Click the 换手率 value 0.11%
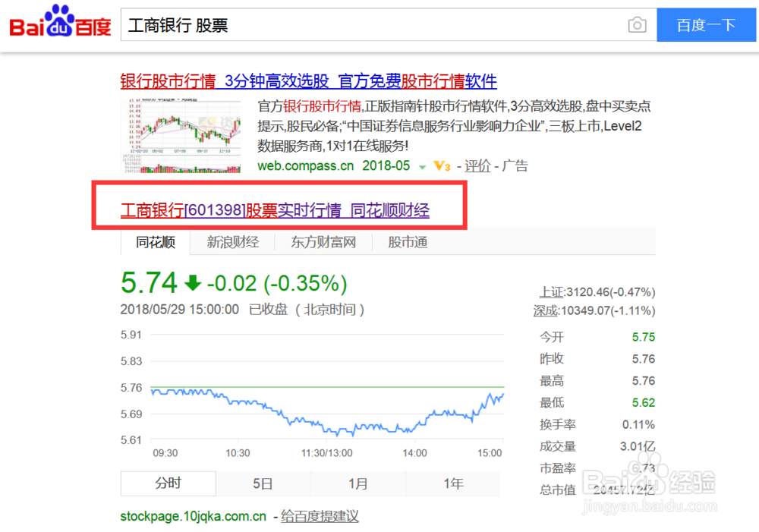This screenshot has width=759, height=532. [x=638, y=425]
